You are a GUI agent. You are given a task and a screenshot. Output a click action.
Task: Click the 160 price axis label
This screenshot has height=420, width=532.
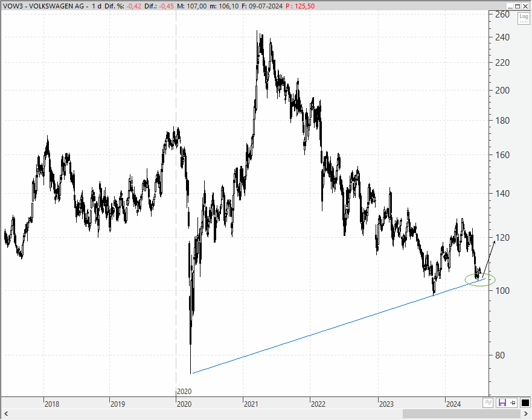(x=502, y=155)
